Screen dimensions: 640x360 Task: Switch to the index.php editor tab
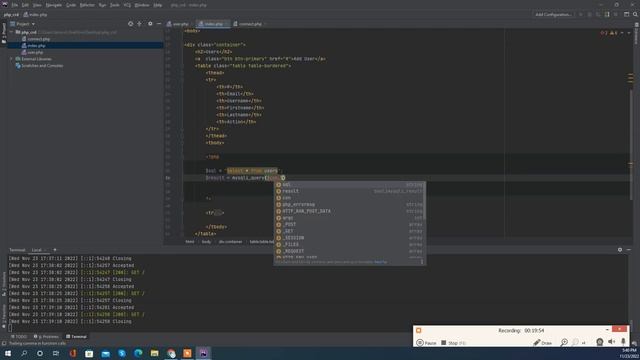tap(212, 24)
